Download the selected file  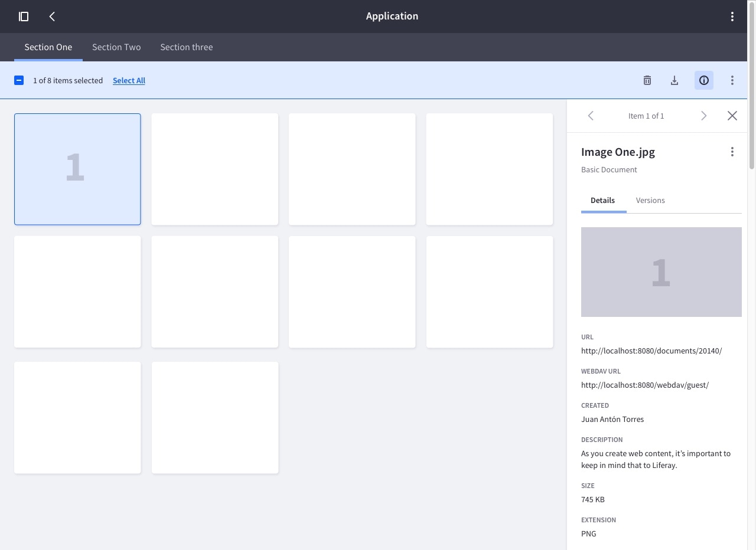(674, 80)
